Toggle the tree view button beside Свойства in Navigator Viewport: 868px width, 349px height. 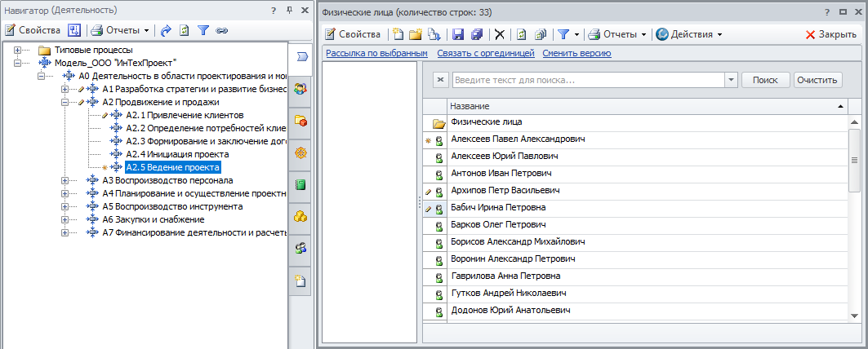pos(73,31)
